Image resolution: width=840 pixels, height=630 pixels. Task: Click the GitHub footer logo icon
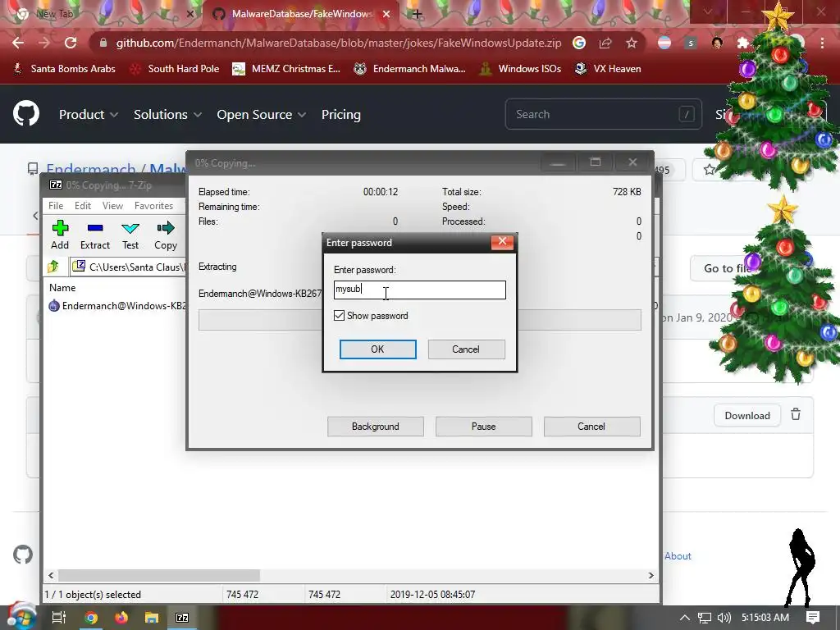(23, 555)
